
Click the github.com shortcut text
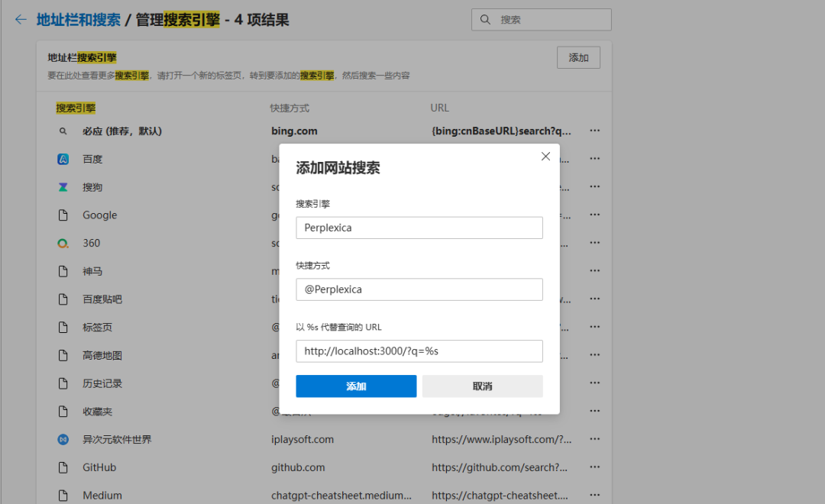tap(298, 467)
